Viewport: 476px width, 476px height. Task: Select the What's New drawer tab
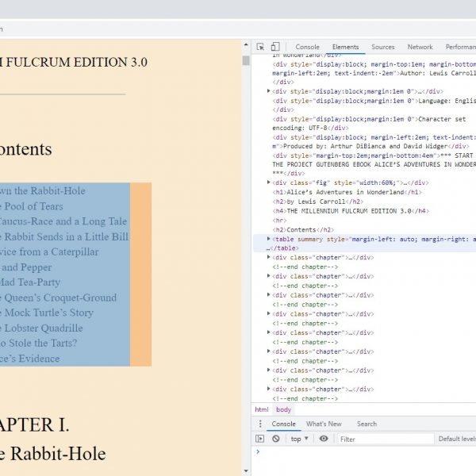point(324,424)
